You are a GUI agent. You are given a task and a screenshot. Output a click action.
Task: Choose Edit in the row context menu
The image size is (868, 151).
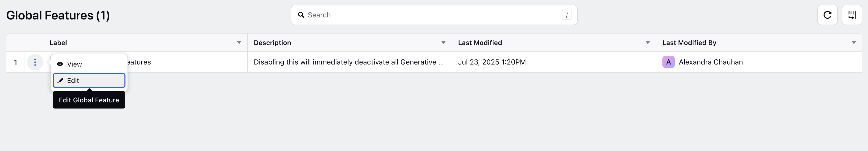89,81
